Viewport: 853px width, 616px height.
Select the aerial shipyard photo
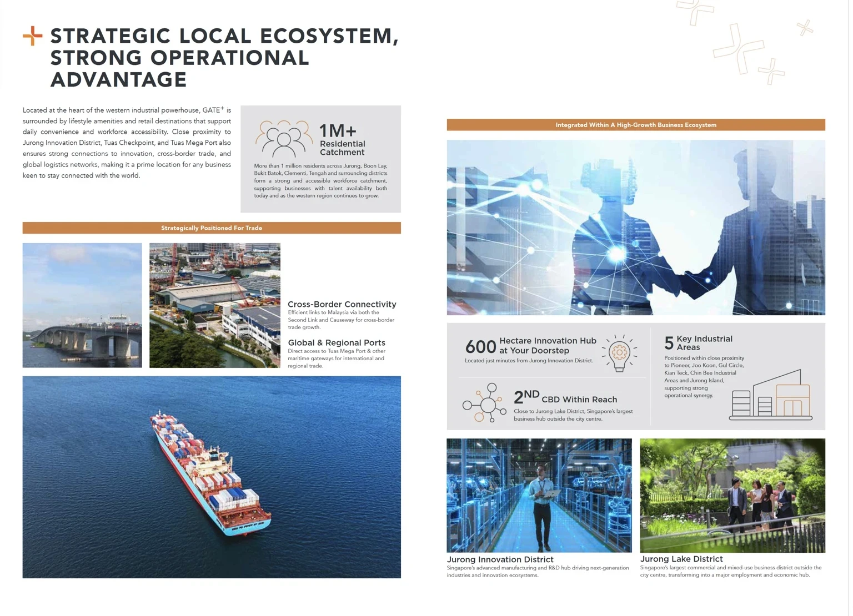click(215, 305)
